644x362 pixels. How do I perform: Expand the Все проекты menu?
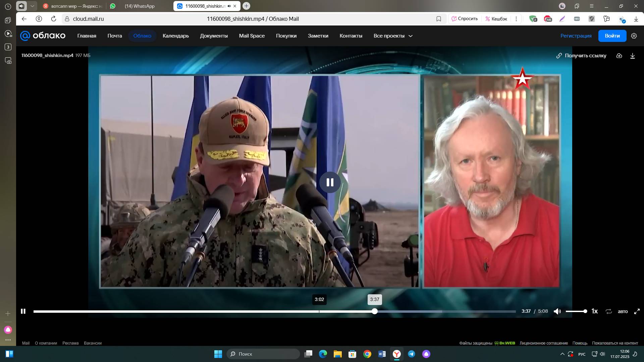coord(393,36)
